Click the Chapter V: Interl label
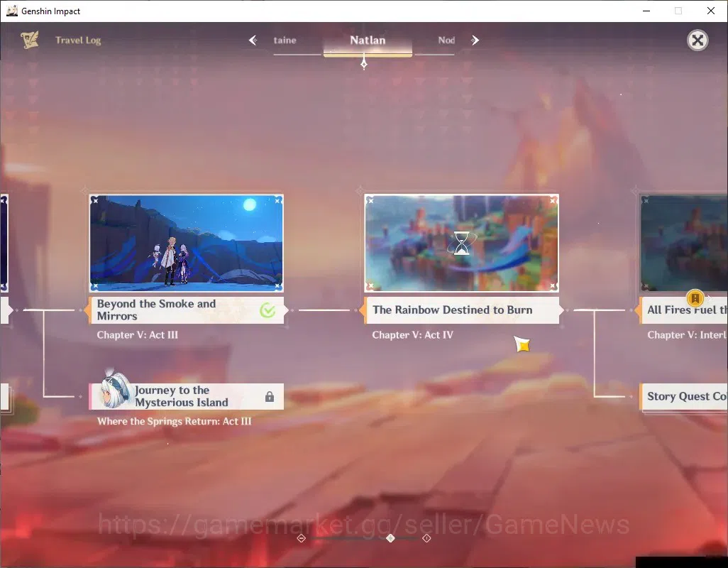 (687, 335)
